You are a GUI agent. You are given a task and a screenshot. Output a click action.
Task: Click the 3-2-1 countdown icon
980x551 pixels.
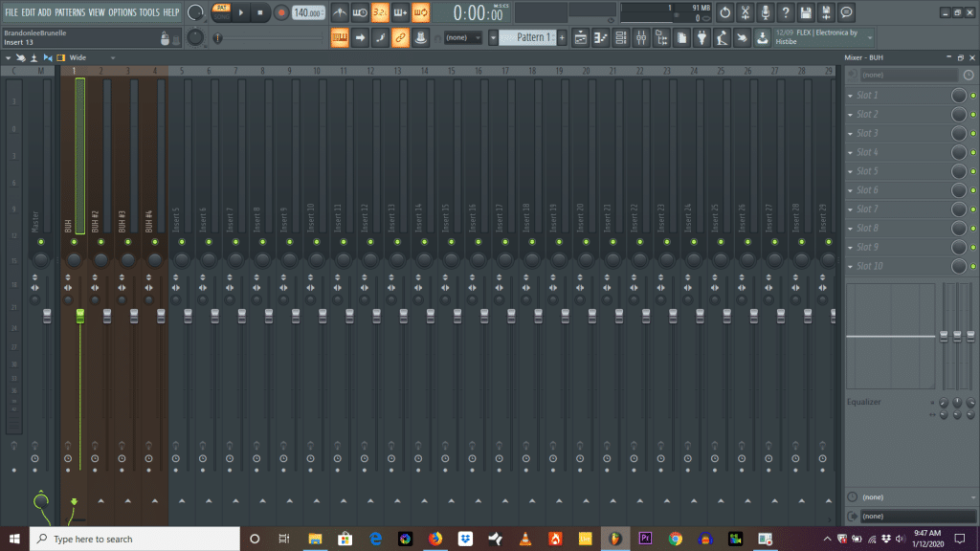pos(380,12)
